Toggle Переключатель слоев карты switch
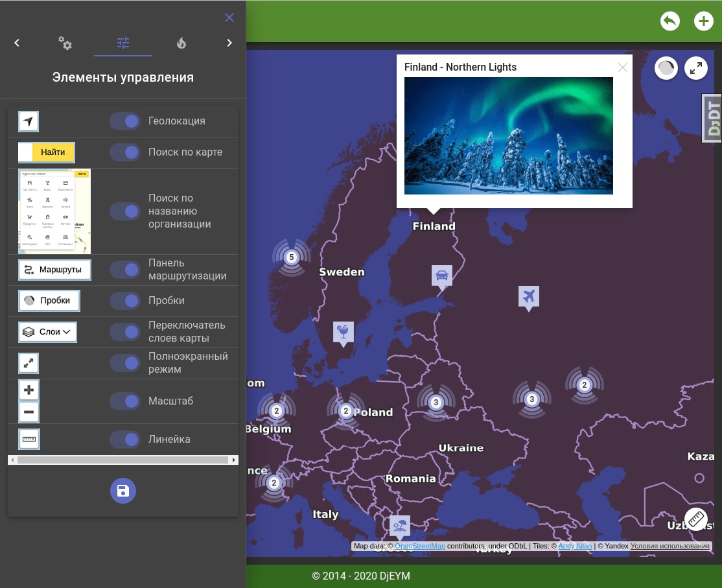 point(125,331)
